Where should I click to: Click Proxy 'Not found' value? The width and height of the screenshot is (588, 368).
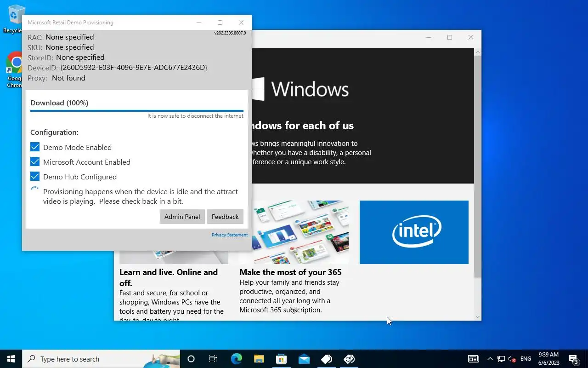68,78
